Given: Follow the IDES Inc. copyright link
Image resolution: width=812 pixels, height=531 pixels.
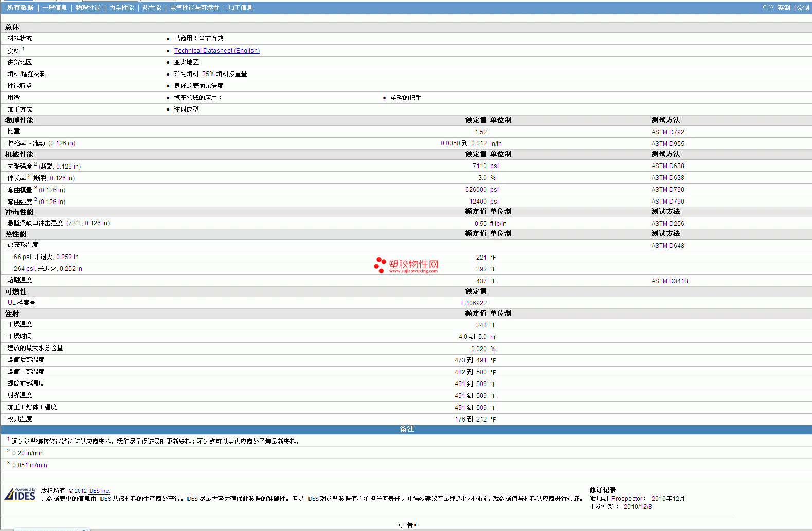Looking at the screenshot, I should click(99, 491).
